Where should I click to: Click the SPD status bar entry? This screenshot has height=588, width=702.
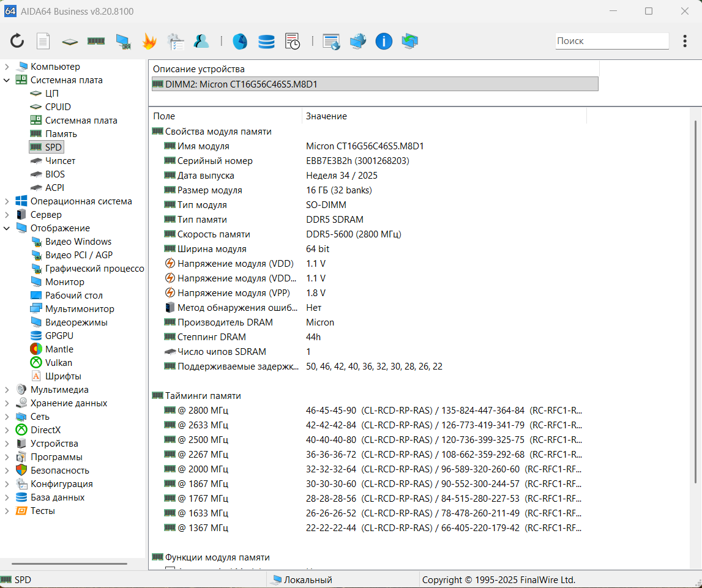[x=23, y=580]
